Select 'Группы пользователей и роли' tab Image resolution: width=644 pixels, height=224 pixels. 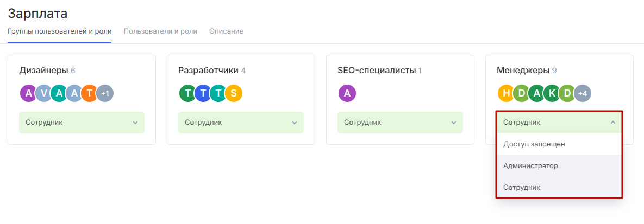59,31
